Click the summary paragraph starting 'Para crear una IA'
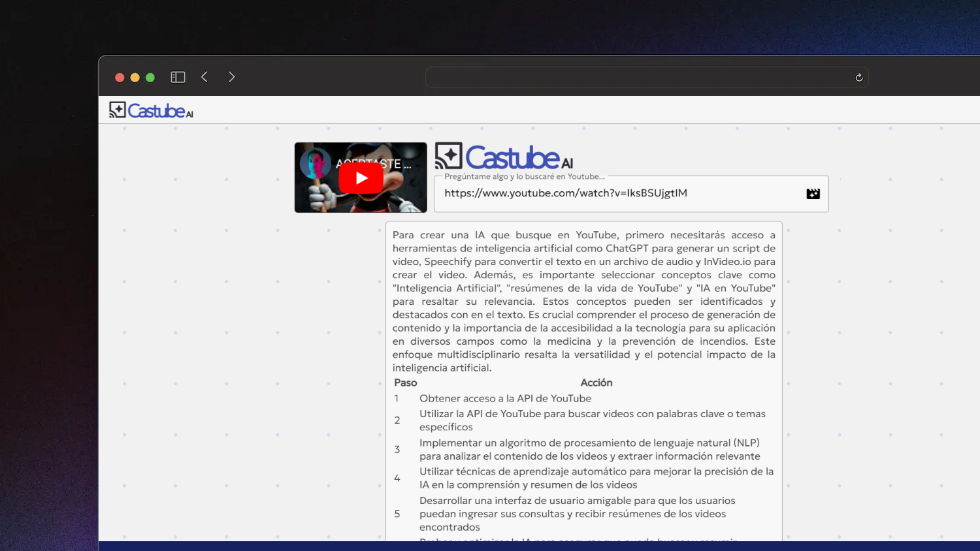The height and width of the screenshot is (551, 980). pos(584,302)
